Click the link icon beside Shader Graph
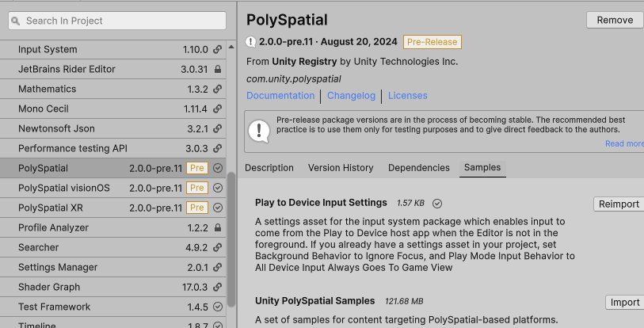644x328 pixels. pyautogui.click(x=217, y=287)
